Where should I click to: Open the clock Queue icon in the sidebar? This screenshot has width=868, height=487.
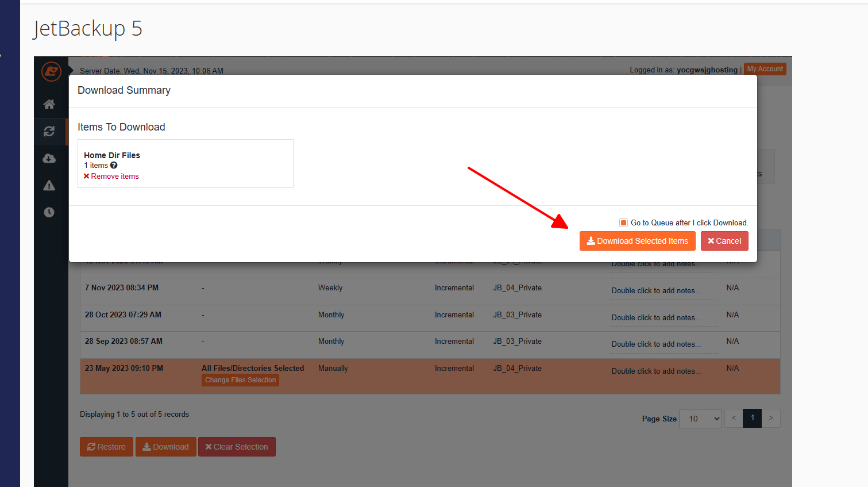tap(49, 212)
